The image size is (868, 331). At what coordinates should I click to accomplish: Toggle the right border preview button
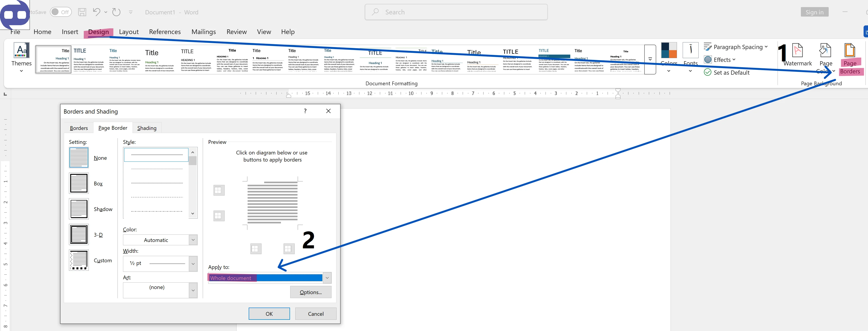[289, 249]
